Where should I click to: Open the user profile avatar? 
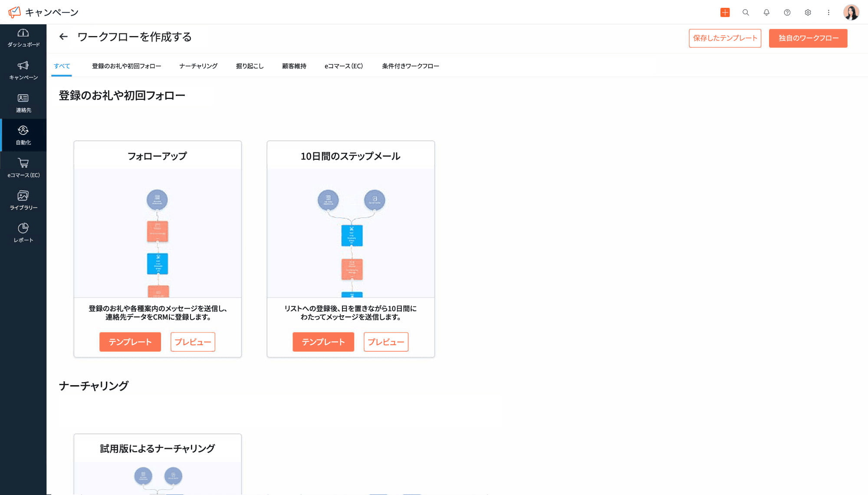(x=851, y=13)
